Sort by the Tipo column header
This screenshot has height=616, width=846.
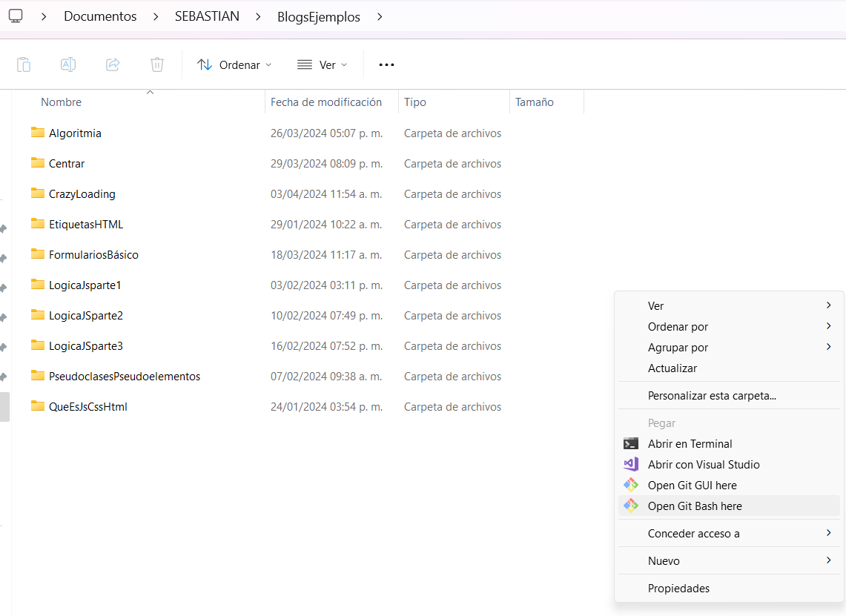click(415, 102)
